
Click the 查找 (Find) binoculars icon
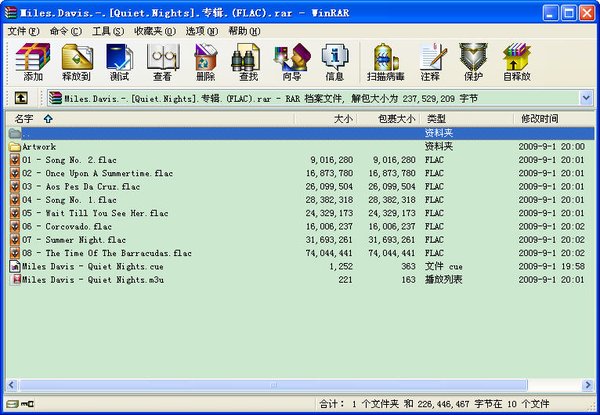click(246, 57)
